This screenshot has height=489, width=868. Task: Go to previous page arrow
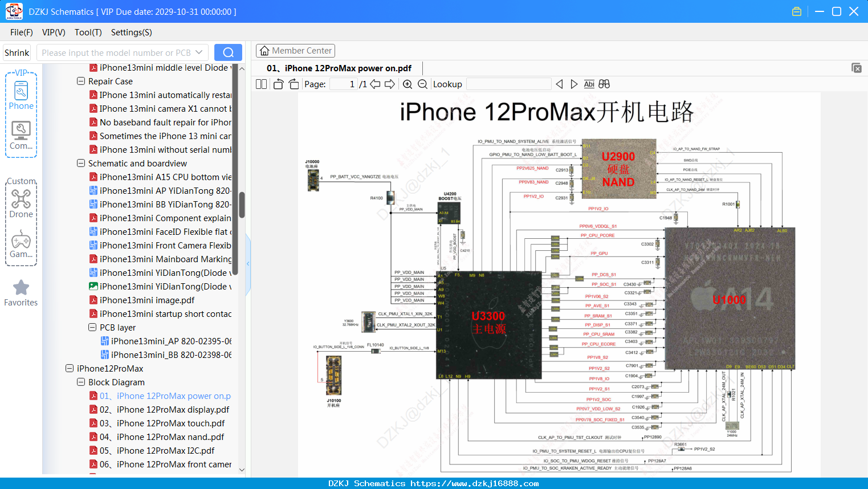coord(375,84)
